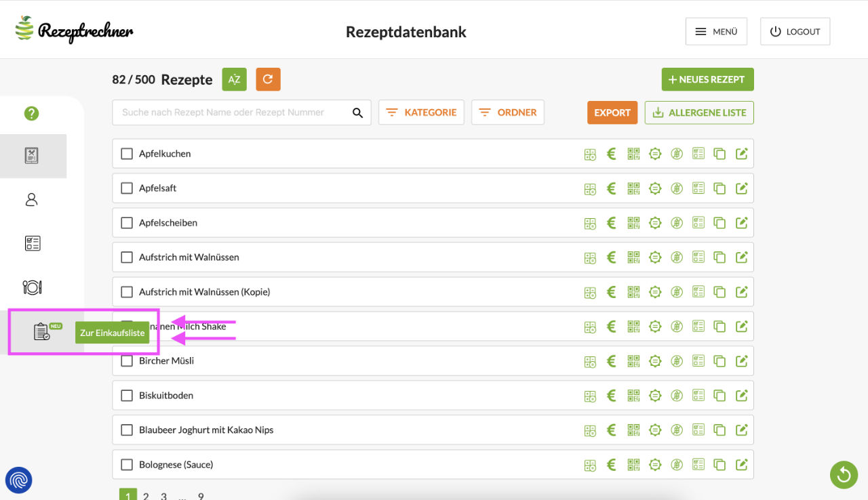Viewport: 868px width, 500px height.
Task: Open allergen information for Bircher Müsli
Action: coord(676,360)
